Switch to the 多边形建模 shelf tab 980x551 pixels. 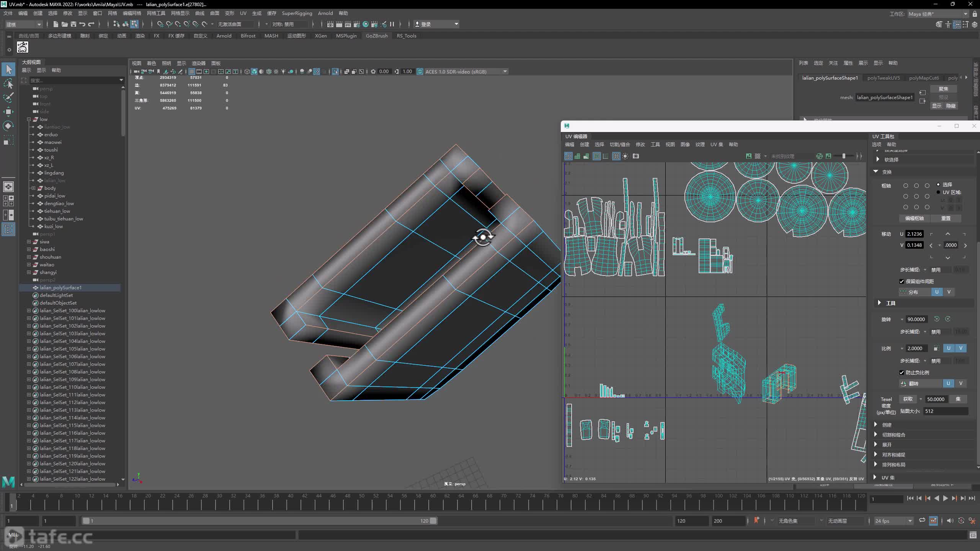pos(60,36)
